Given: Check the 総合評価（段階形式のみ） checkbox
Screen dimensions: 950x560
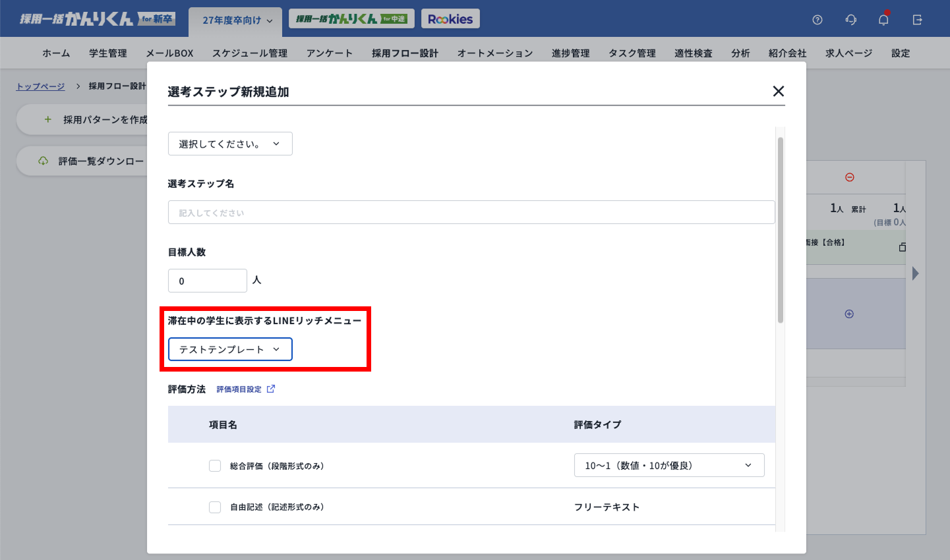Looking at the screenshot, I should coord(215,466).
